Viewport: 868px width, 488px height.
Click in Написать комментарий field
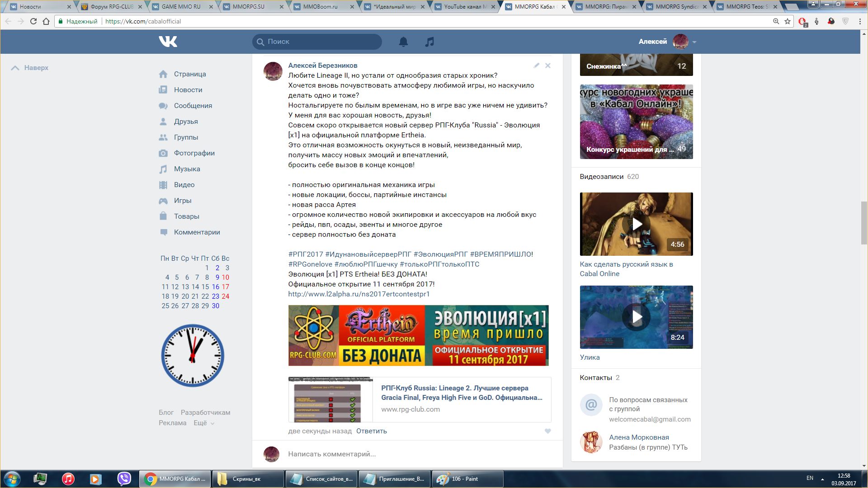tap(418, 454)
